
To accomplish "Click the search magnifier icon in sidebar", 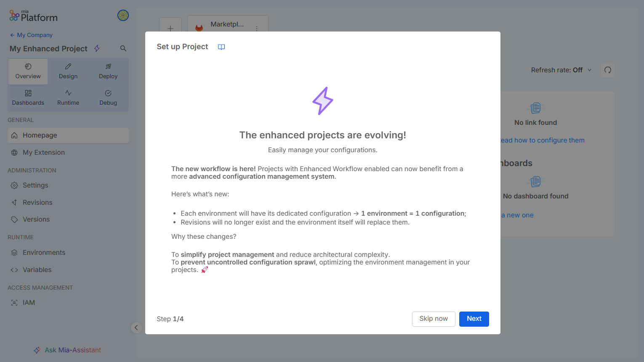I will click(x=123, y=48).
